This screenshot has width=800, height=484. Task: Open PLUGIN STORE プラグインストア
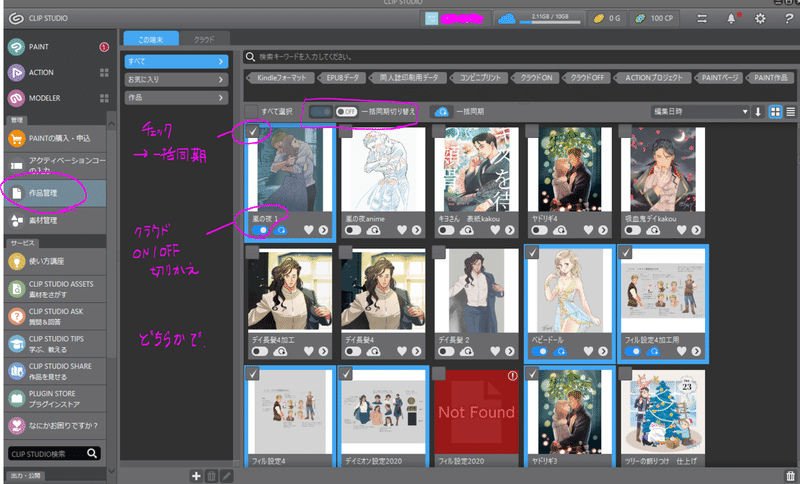(55, 399)
